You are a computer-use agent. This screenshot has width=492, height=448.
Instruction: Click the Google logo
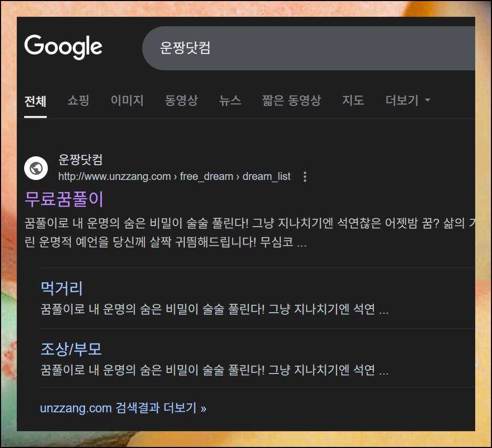click(x=64, y=47)
